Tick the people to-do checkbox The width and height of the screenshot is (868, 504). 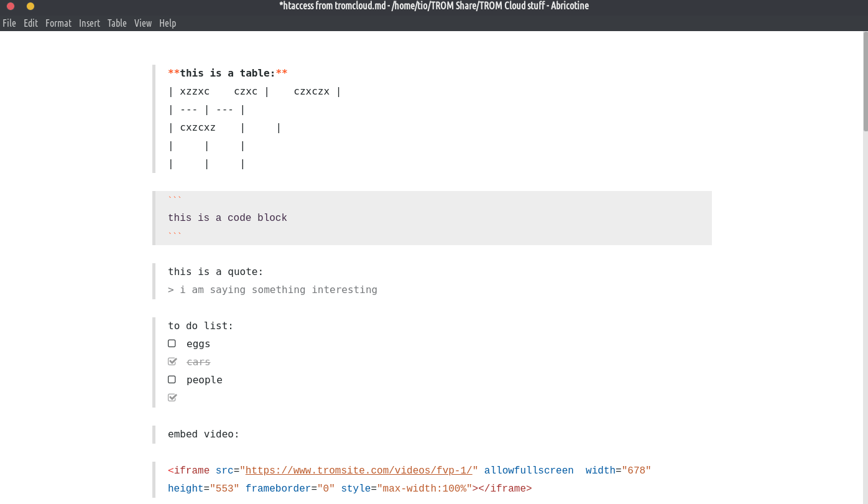tap(172, 380)
